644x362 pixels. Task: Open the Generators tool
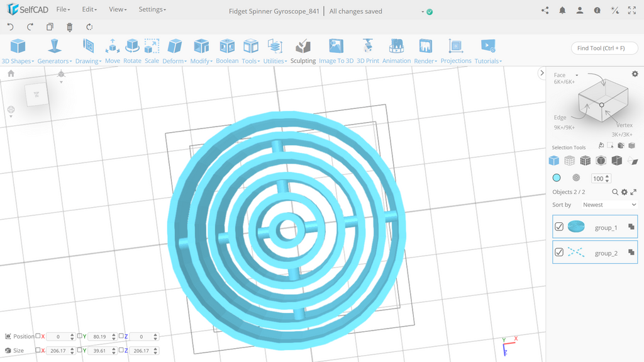55,51
